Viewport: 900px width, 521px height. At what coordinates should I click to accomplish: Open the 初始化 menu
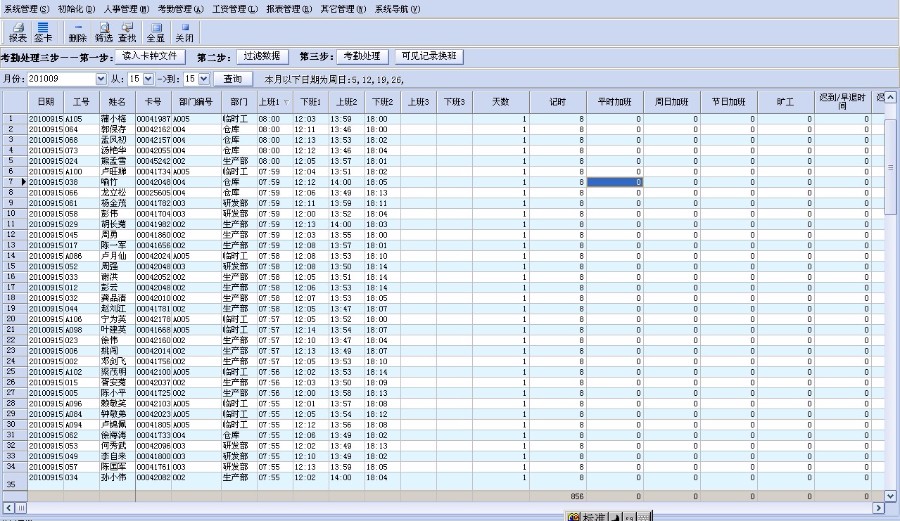76,9
